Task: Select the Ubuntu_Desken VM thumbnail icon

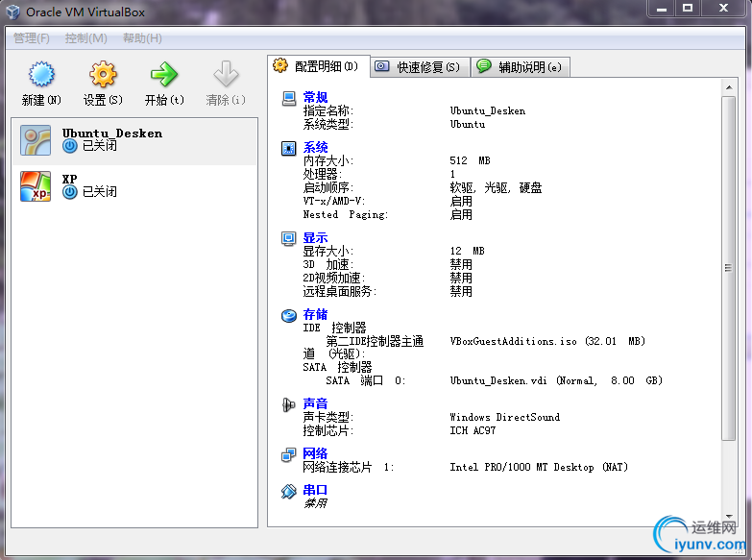Action: click(36, 140)
